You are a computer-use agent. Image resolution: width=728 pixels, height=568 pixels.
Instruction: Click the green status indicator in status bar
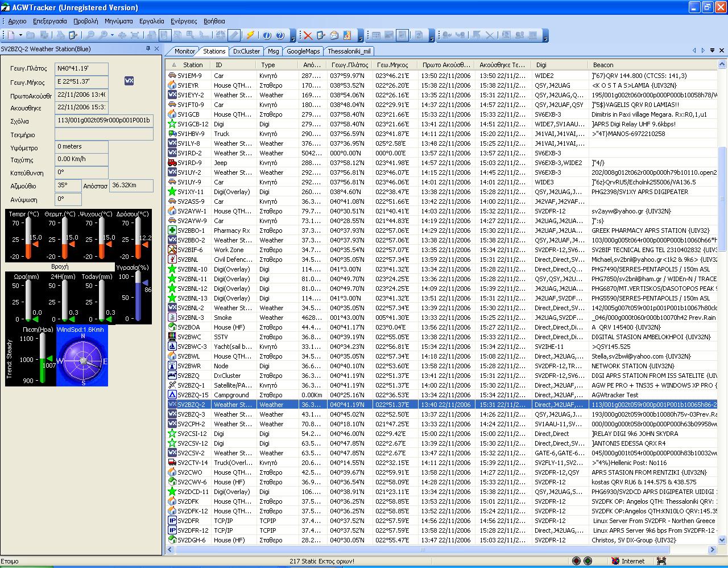coord(588,561)
